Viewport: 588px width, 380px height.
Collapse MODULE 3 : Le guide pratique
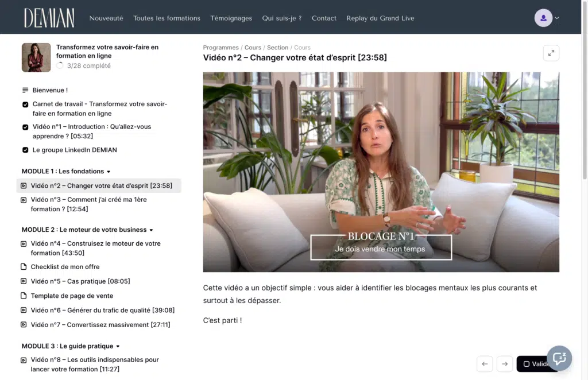(71, 346)
